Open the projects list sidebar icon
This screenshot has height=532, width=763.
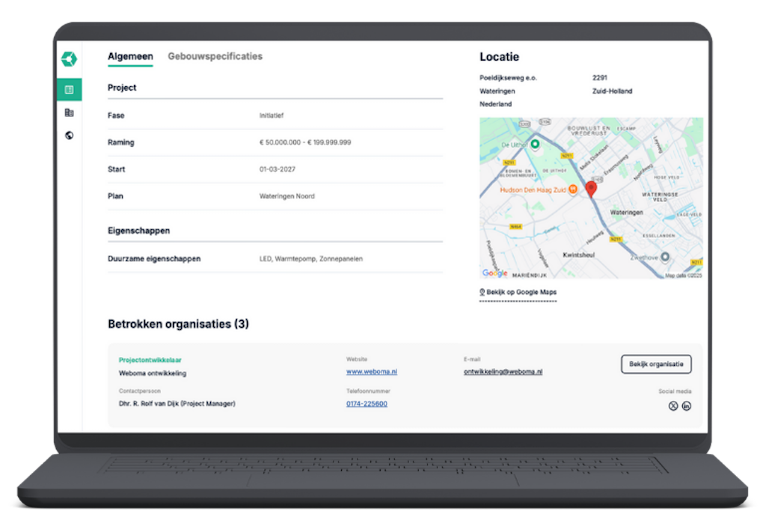pyautogui.click(x=69, y=90)
